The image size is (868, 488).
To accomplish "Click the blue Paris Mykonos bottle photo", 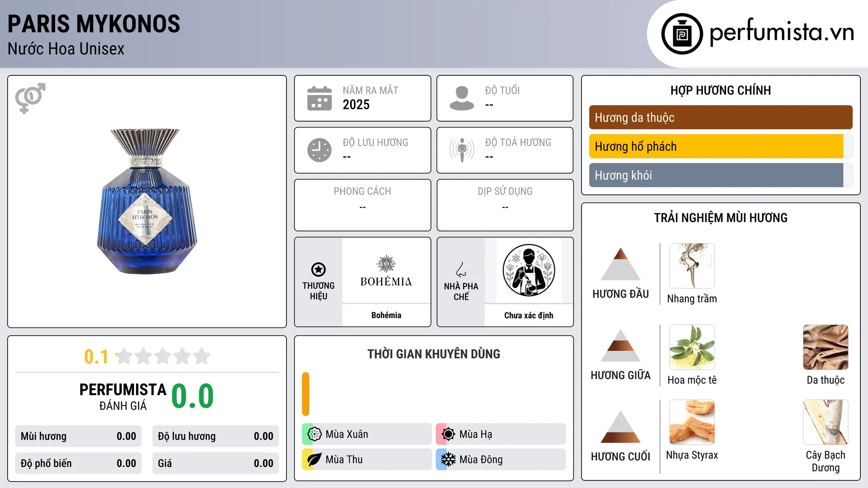I will (147, 201).
